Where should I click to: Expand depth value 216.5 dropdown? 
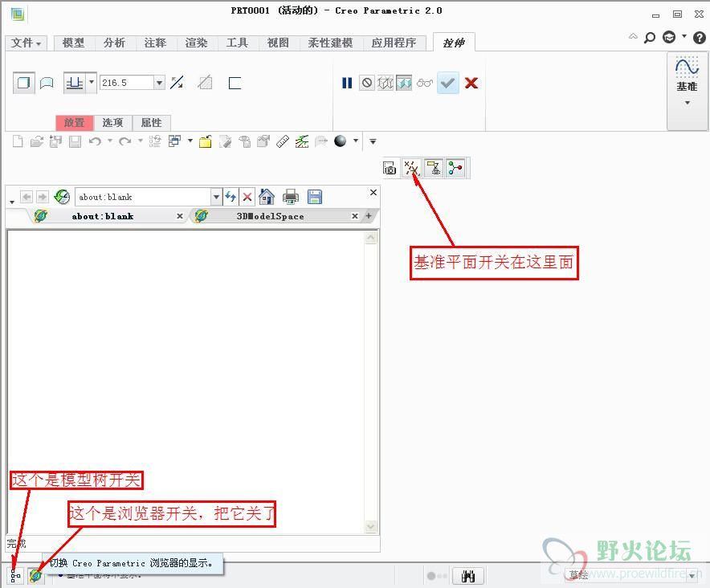click(x=159, y=83)
